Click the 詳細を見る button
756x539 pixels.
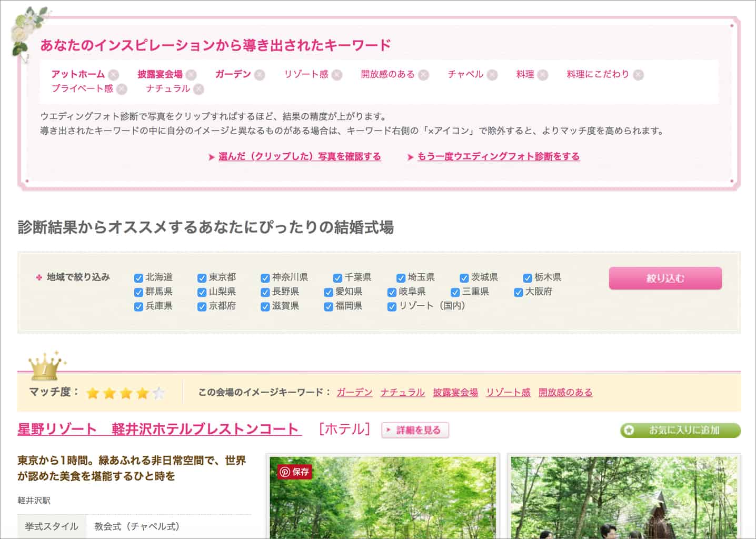[415, 430]
